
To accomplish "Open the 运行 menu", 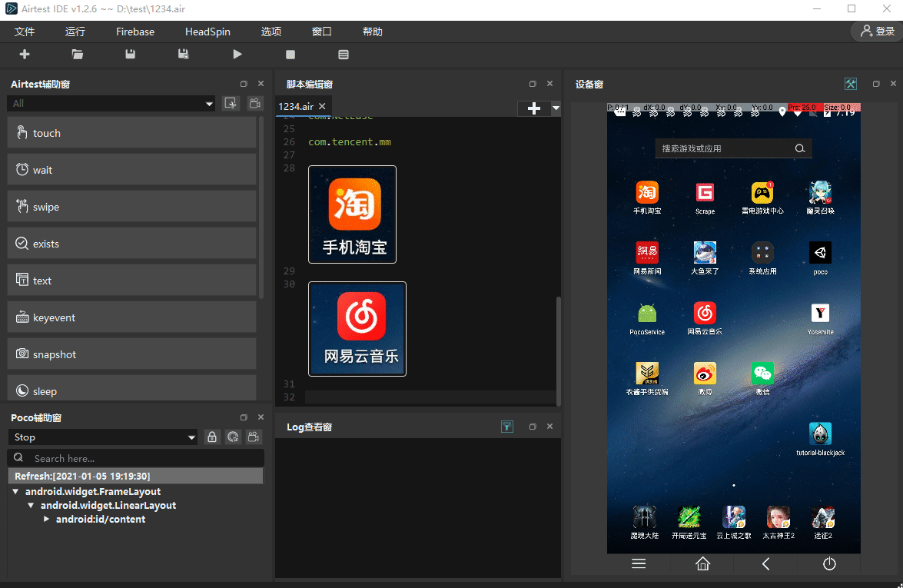I will [x=75, y=32].
